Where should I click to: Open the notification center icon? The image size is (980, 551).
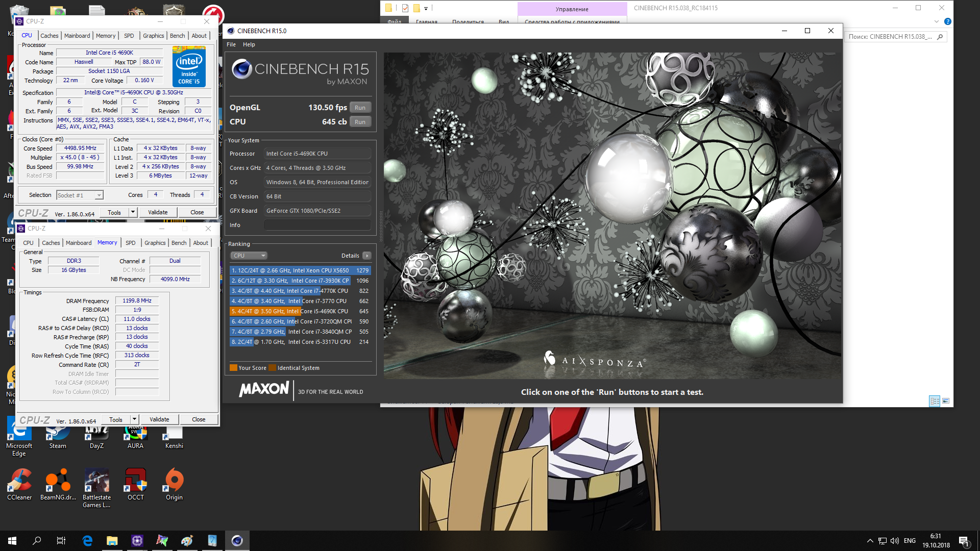click(964, 541)
